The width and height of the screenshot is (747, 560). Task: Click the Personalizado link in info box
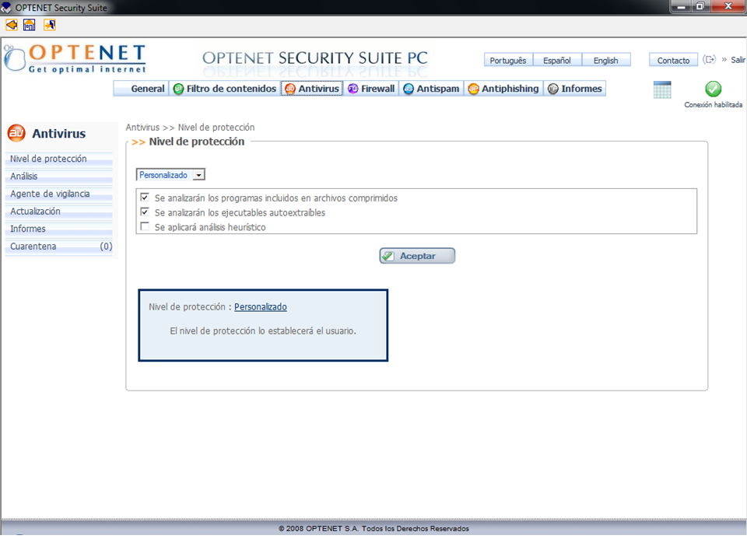click(260, 307)
